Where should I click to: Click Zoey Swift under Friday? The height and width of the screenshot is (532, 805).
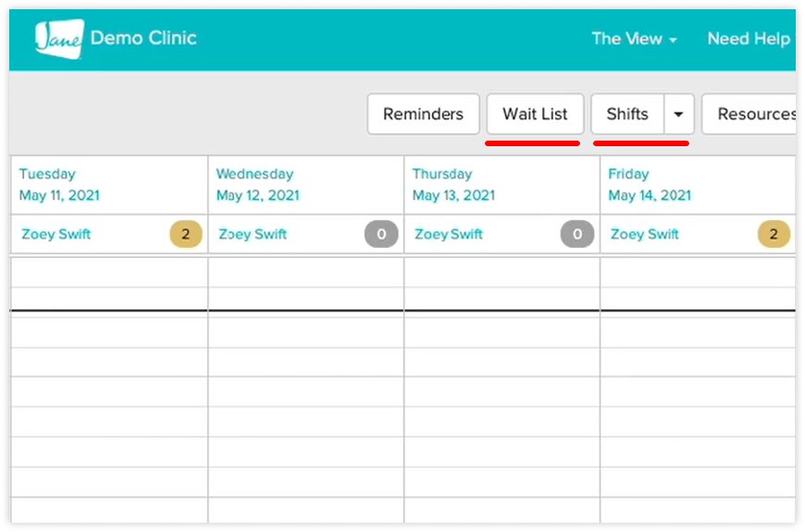[645, 234]
